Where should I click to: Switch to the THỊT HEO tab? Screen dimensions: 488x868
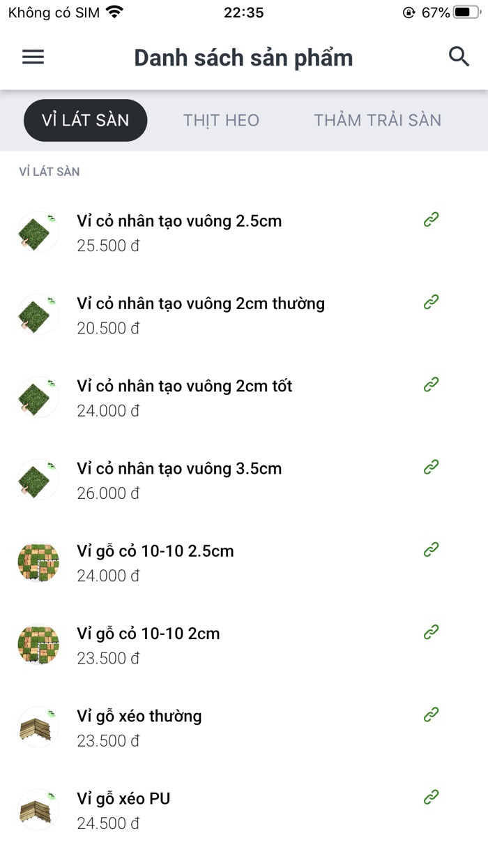coord(222,120)
